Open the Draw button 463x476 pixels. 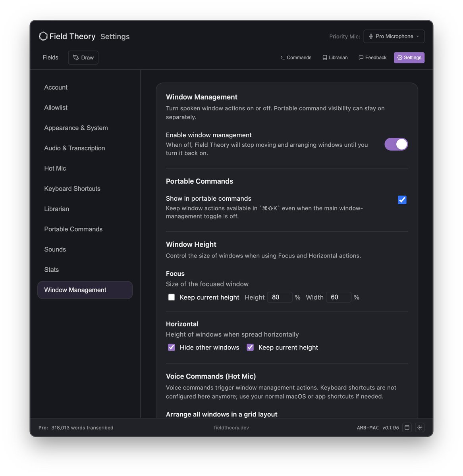83,58
